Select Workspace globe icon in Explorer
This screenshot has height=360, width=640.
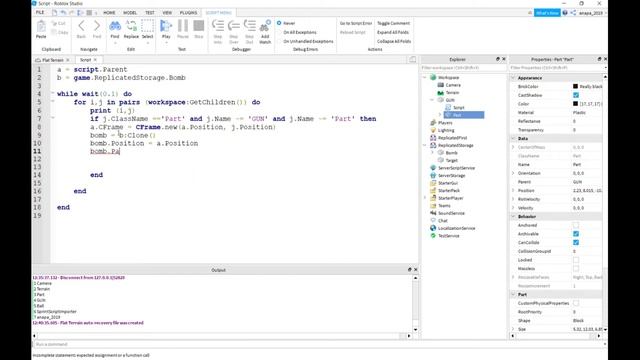click(x=433, y=77)
